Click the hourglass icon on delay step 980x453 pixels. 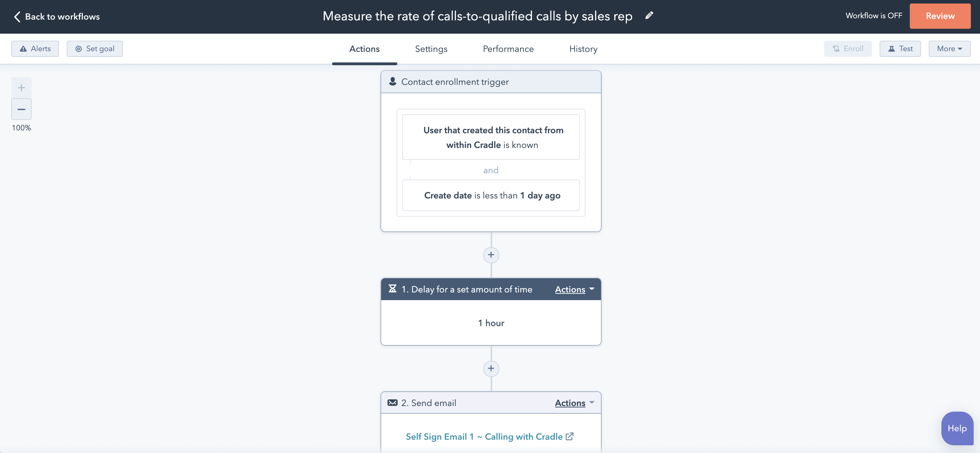[392, 289]
